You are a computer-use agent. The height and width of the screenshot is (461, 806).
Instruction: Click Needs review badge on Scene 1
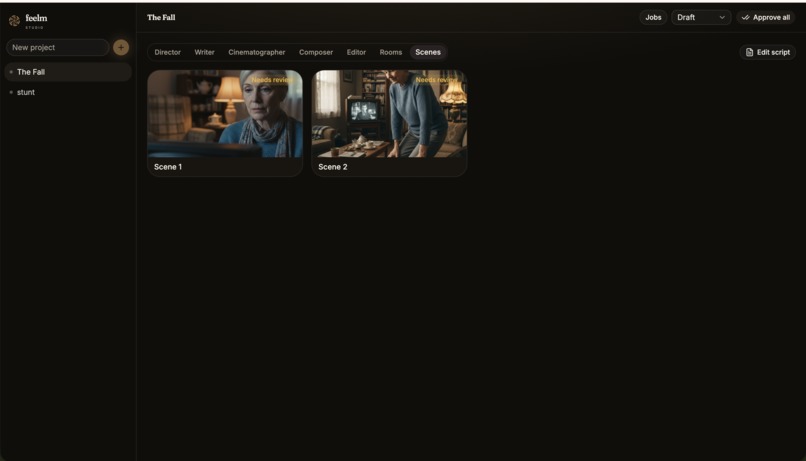pyautogui.click(x=273, y=80)
